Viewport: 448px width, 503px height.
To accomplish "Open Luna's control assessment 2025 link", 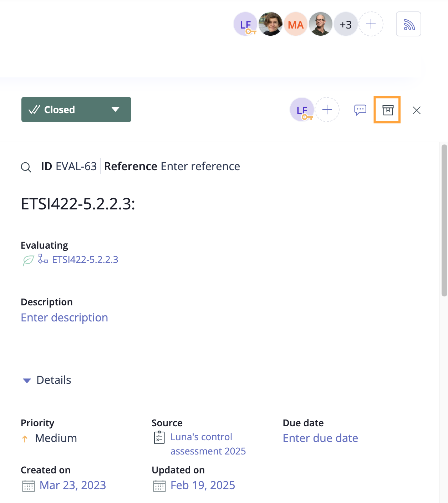I will [x=208, y=444].
